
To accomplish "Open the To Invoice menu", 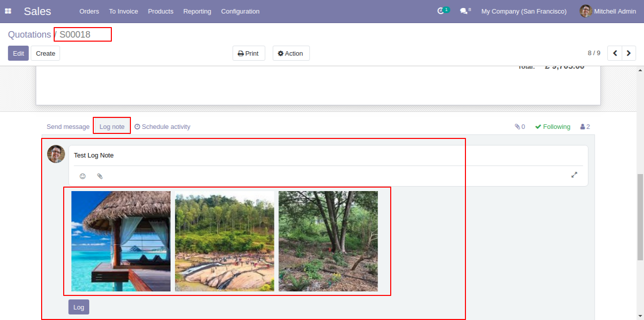I will tap(123, 11).
